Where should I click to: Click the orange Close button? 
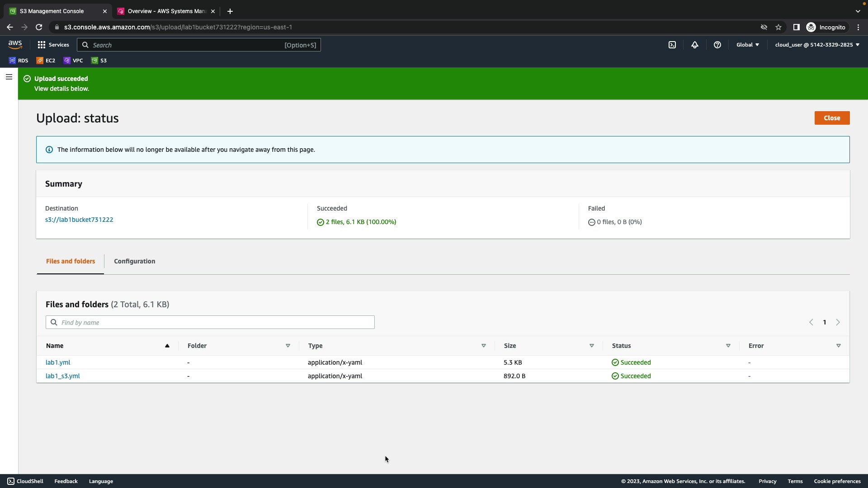click(x=832, y=118)
